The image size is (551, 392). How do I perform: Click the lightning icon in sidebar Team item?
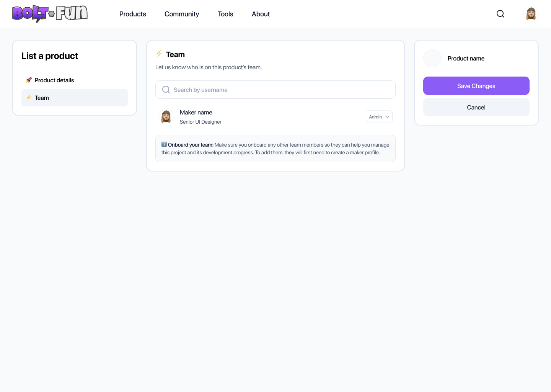tap(29, 98)
